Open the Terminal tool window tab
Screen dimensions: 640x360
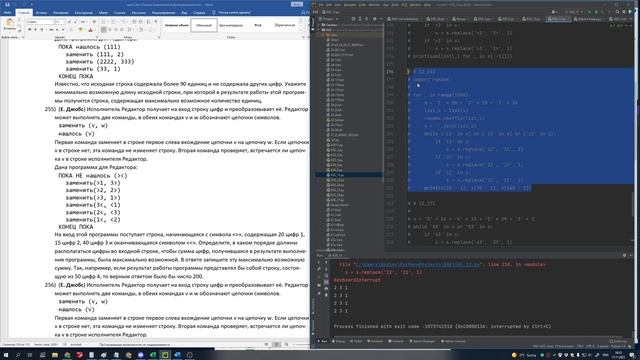[395, 341]
